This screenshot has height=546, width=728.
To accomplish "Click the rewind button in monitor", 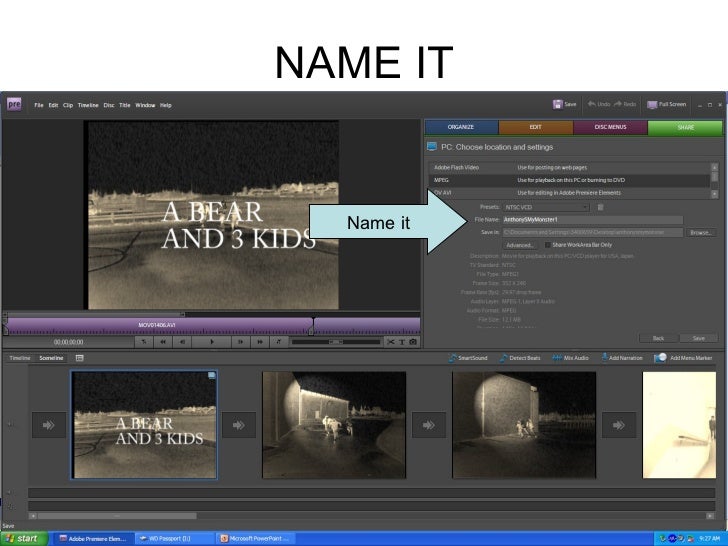I will [x=163, y=342].
